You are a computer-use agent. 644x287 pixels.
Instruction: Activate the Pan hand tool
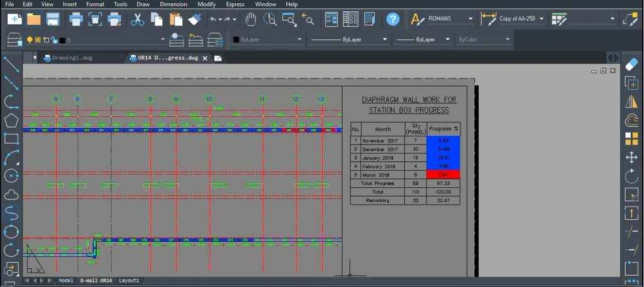point(251,19)
